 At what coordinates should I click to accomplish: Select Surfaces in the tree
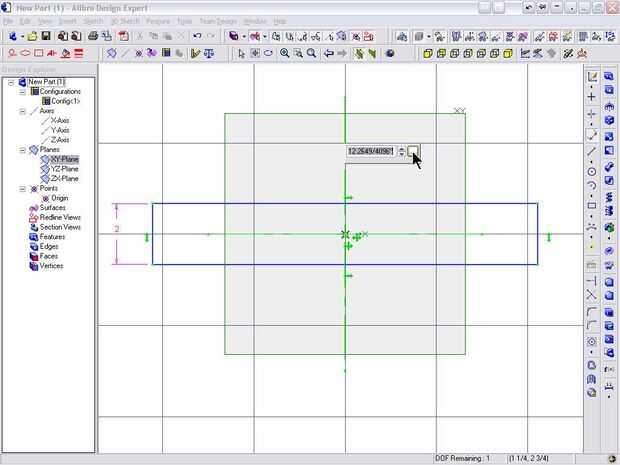pos(53,208)
